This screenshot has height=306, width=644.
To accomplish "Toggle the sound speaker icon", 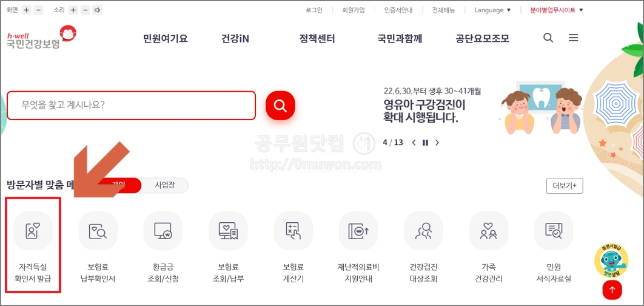I will pos(98,10).
